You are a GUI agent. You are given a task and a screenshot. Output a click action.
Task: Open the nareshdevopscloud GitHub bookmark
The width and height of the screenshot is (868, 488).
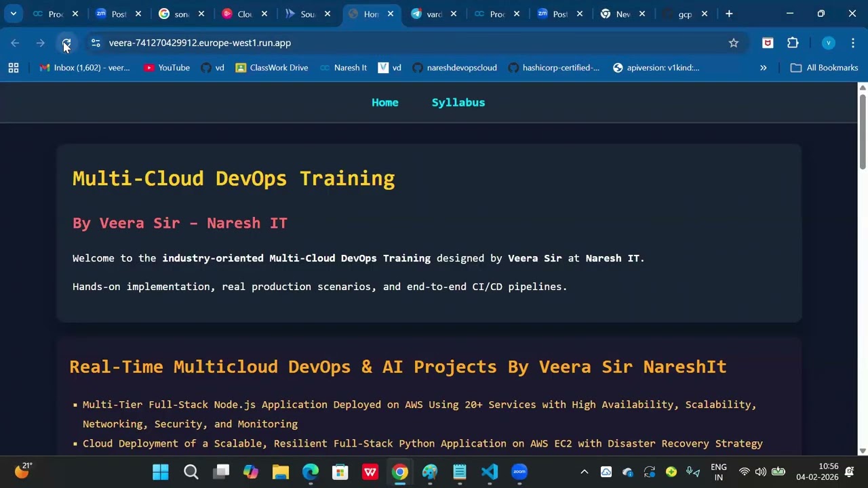tap(454, 68)
